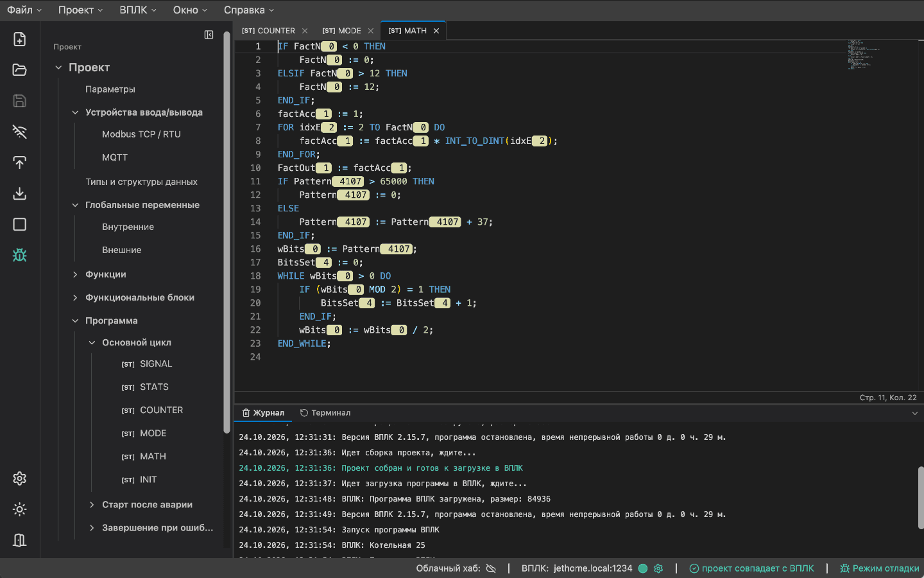Select the Журнал tab
924x578 pixels.
[263, 413]
